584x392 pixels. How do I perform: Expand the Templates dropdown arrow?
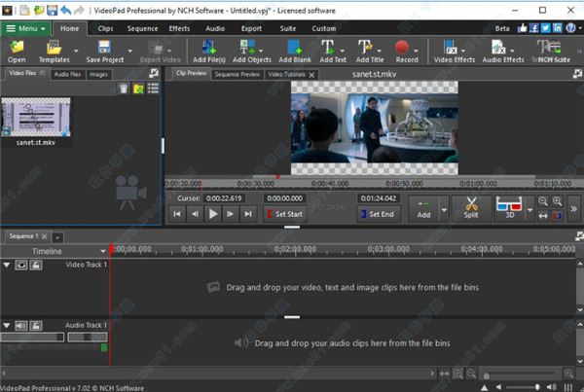pyautogui.click(x=76, y=51)
